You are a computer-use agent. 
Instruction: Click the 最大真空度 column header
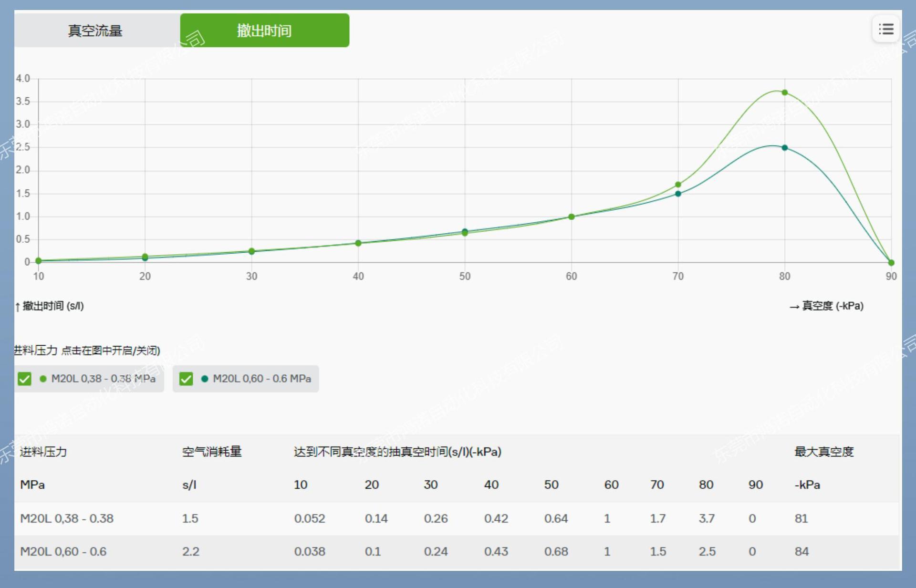pos(823,452)
